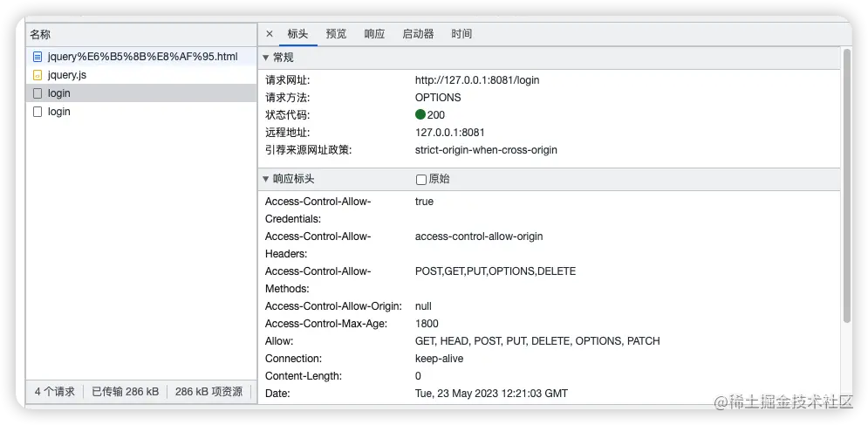Click the access-control-allow-origin header value
Screen dimensions: 868x425
point(479,236)
